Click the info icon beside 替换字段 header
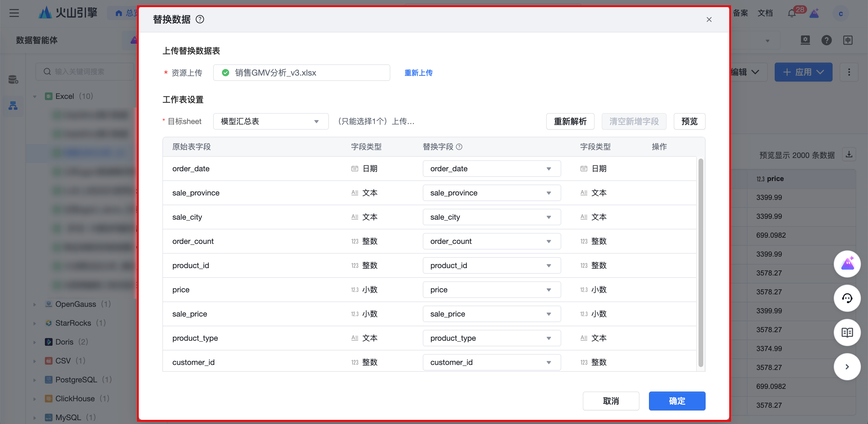The height and width of the screenshot is (424, 868). tap(459, 147)
